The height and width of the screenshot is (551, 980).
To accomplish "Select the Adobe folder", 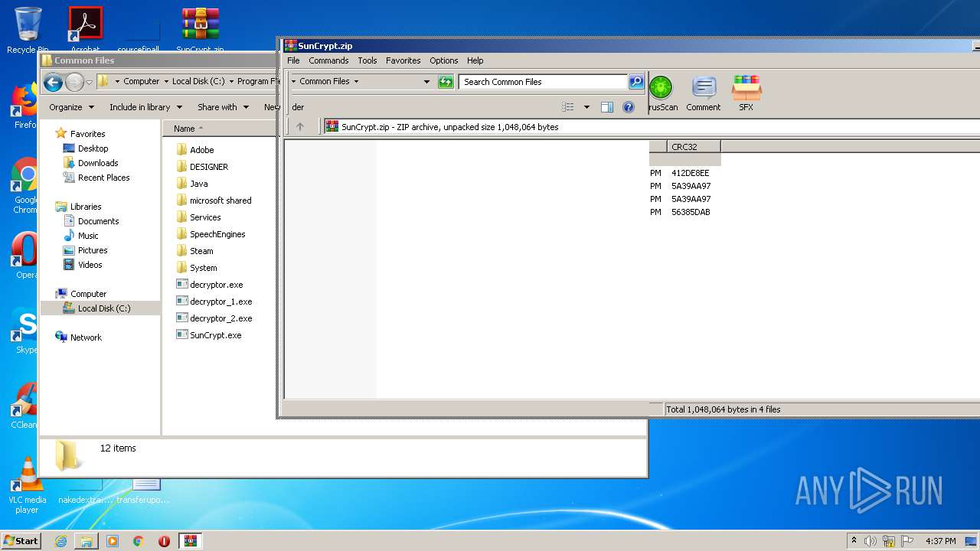I will [202, 150].
